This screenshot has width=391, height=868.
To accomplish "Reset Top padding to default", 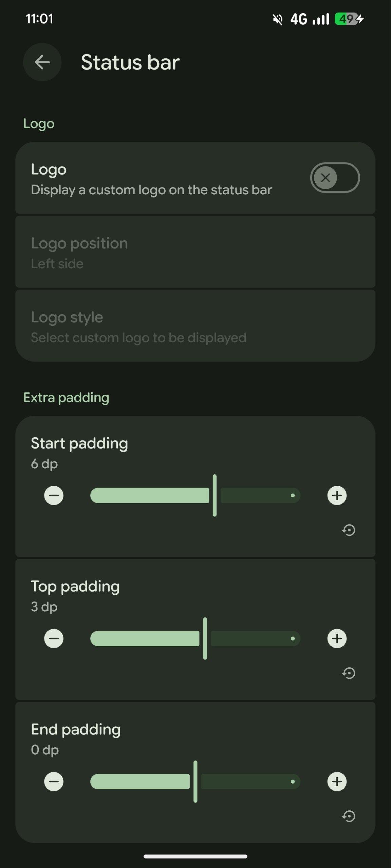I will (349, 673).
